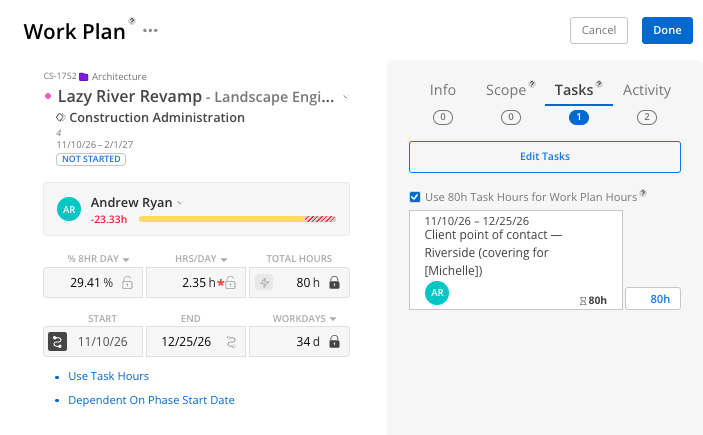703x435 pixels.
Task: Click the 29.41 % input field
Action: pos(93,283)
